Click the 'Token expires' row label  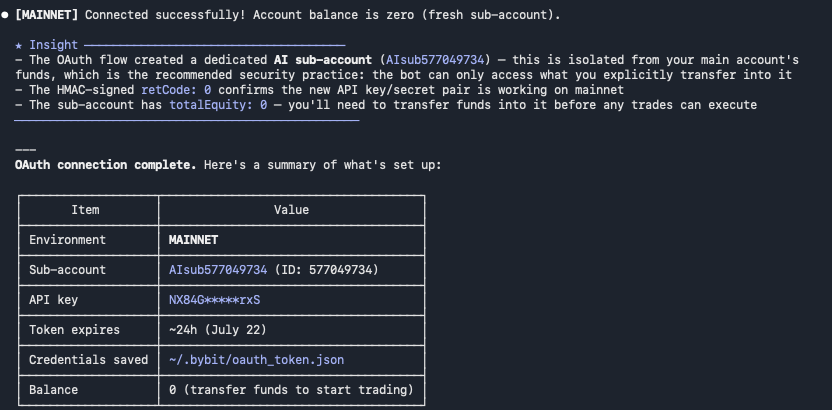74,330
